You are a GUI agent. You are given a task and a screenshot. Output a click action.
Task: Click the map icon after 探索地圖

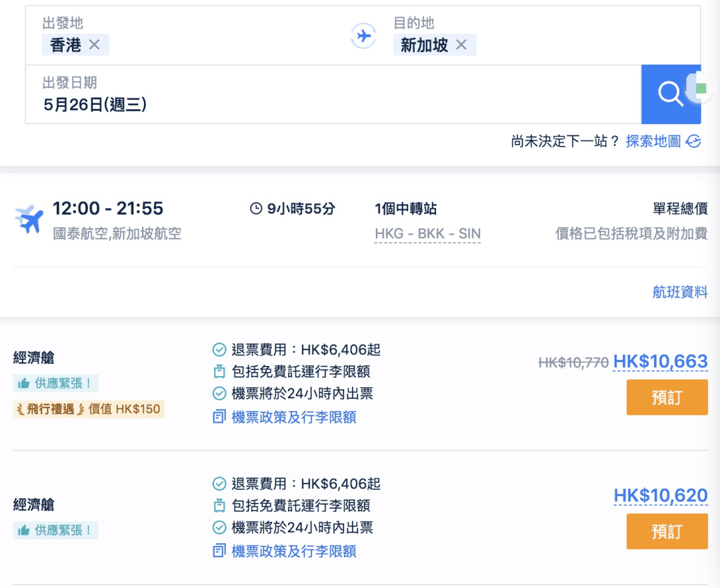(693, 141)
